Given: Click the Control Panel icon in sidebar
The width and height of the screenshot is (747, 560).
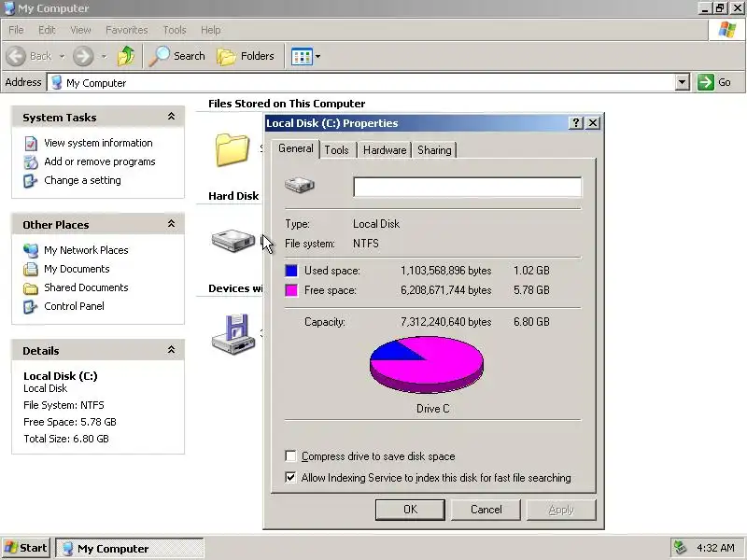Looking at the screenshot, I should [31, 307].
